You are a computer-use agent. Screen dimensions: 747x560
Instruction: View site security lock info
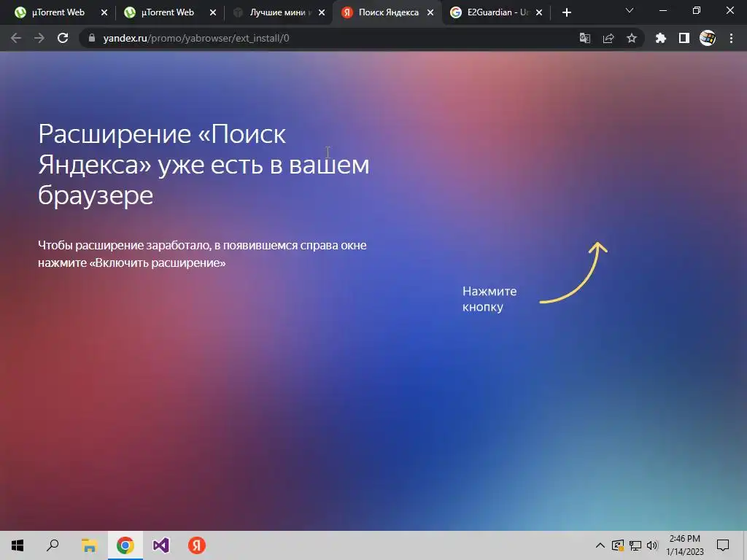pyautogui.click(x=91, y=38)
